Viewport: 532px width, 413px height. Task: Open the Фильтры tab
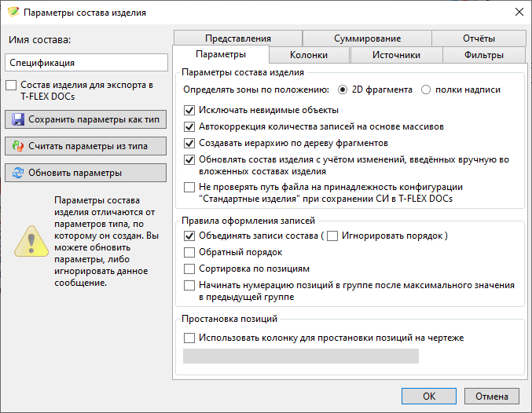coord(484,55)
